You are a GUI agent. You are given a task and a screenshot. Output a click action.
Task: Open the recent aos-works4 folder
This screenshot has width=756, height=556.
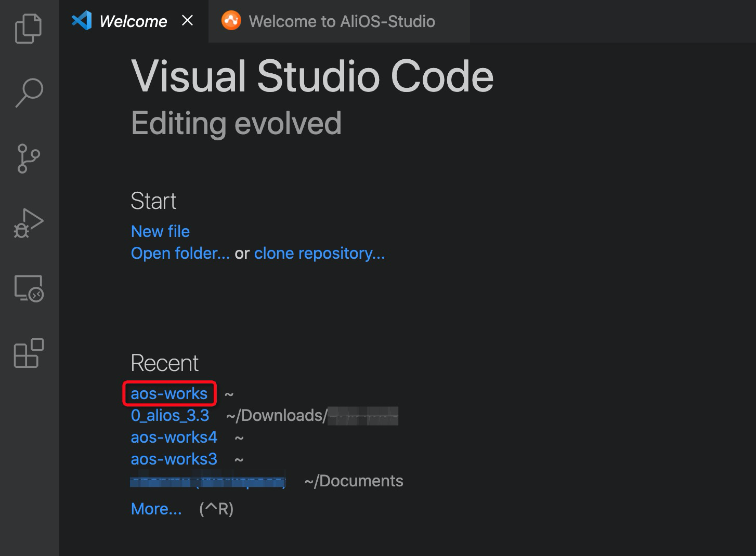174,437
